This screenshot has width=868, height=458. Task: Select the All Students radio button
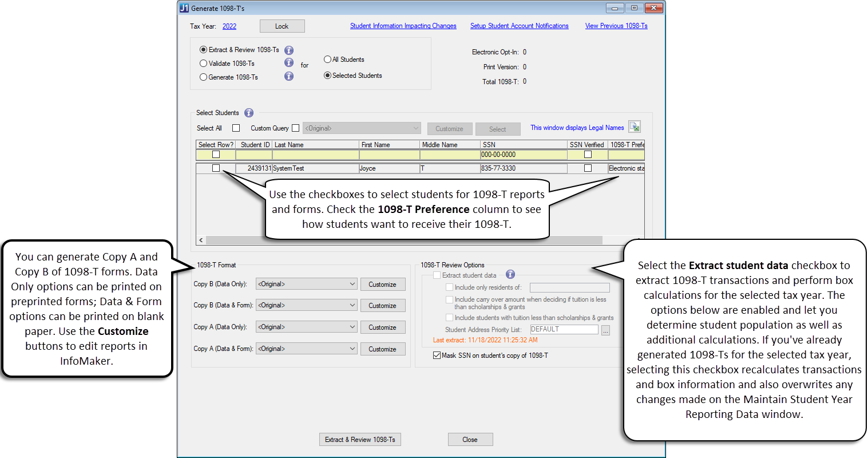[x=327, y=59]
